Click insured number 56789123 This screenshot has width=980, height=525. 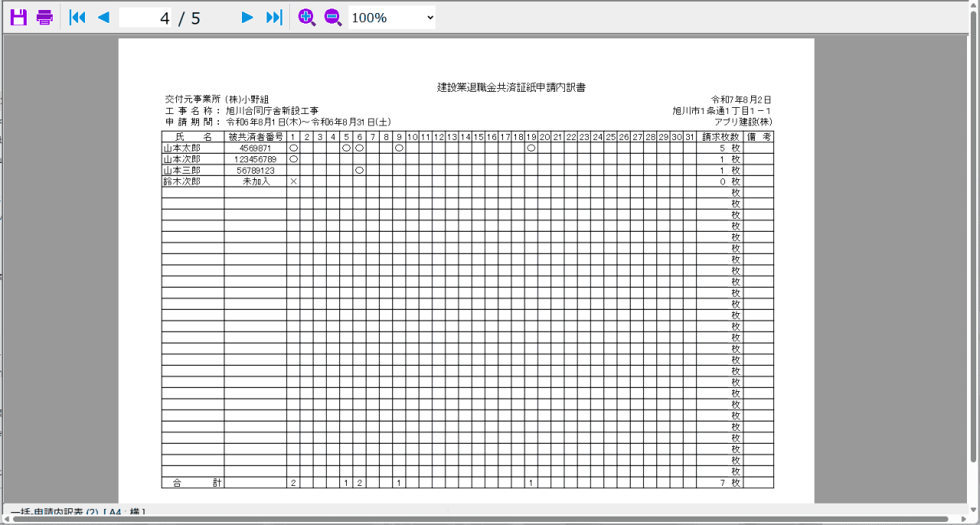coord(256,170)
